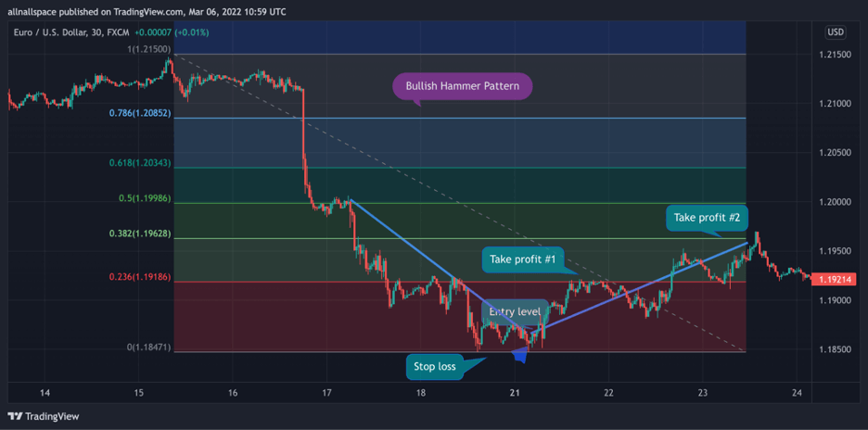Click date 24 on time axis
The width and height of the screenshot is (868, 430).
[797, 394]
